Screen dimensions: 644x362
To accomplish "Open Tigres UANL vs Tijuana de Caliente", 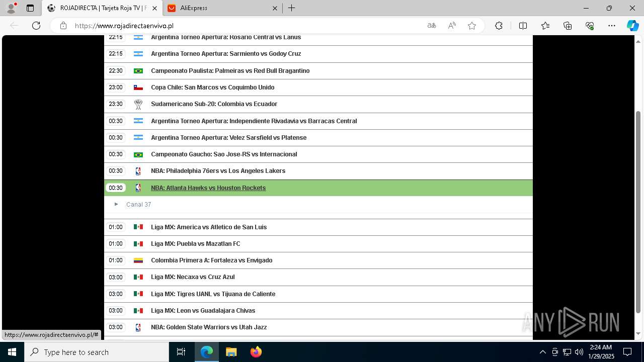I will (213, 294).
